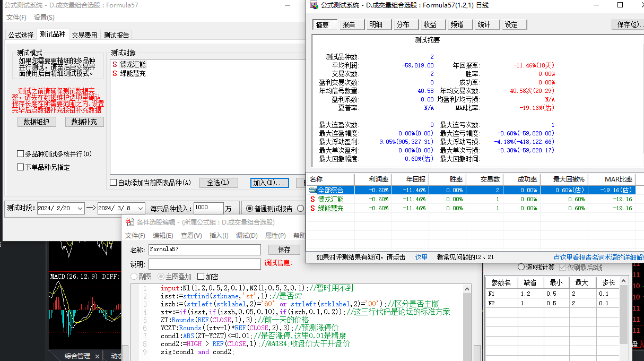Viewport: 644px width, 361px height.
Task: Sort results by 利润率 column header
Action: pyautogui.click(x=373, y=179)
